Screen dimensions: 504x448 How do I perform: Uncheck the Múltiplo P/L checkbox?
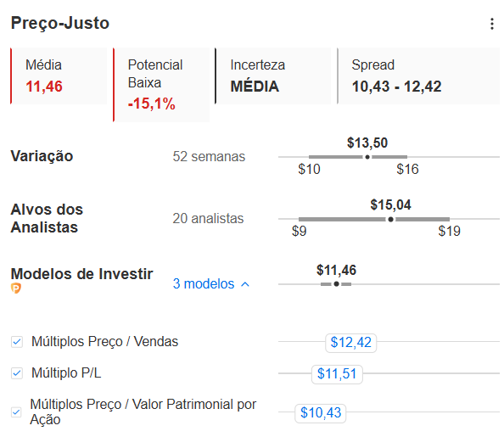(x=17, y=373)
